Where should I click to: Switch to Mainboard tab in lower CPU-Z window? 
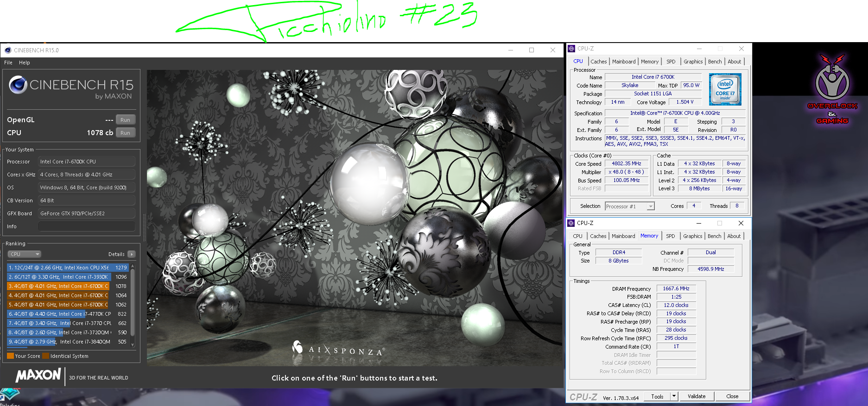coord(623,236)
